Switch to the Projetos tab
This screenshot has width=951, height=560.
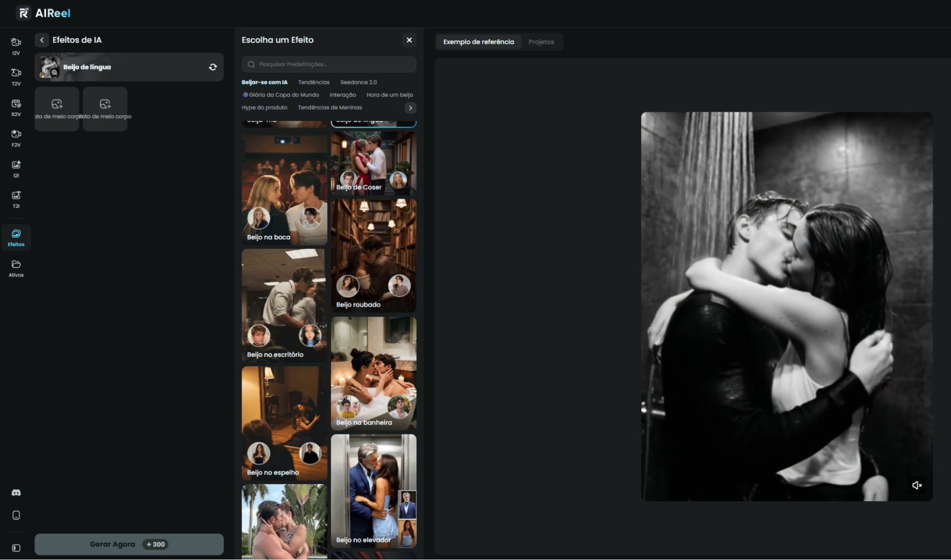pos(541,42)
